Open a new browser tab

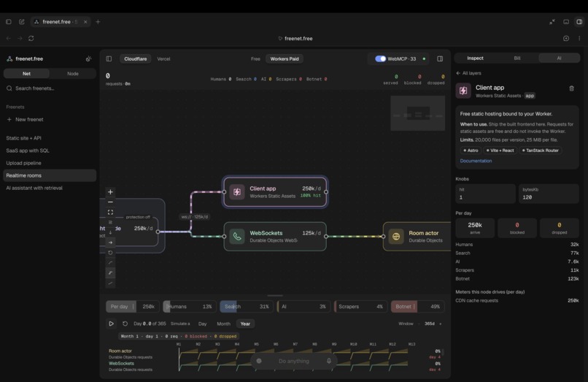(98, 22)
